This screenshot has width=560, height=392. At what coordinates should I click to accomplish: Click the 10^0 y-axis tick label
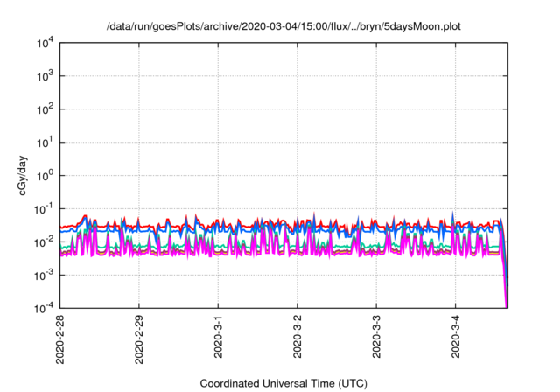(45, 176)
